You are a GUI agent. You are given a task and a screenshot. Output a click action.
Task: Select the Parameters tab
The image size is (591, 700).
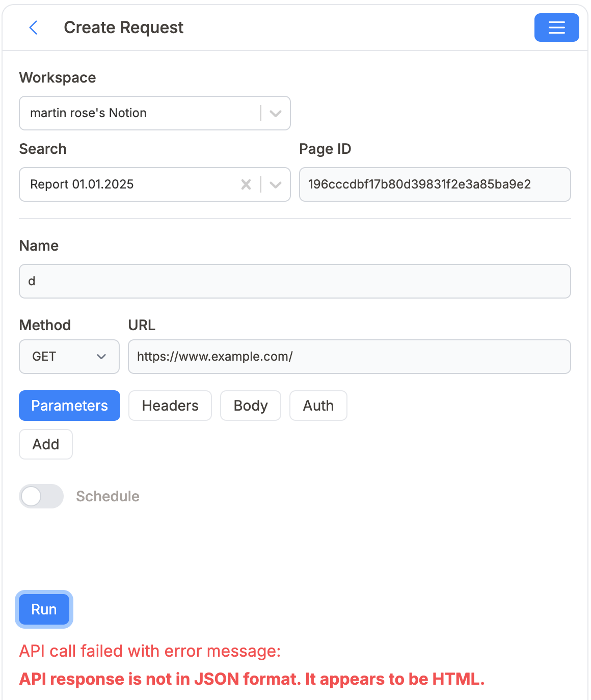pyautogui.click(x=69, y=406)
